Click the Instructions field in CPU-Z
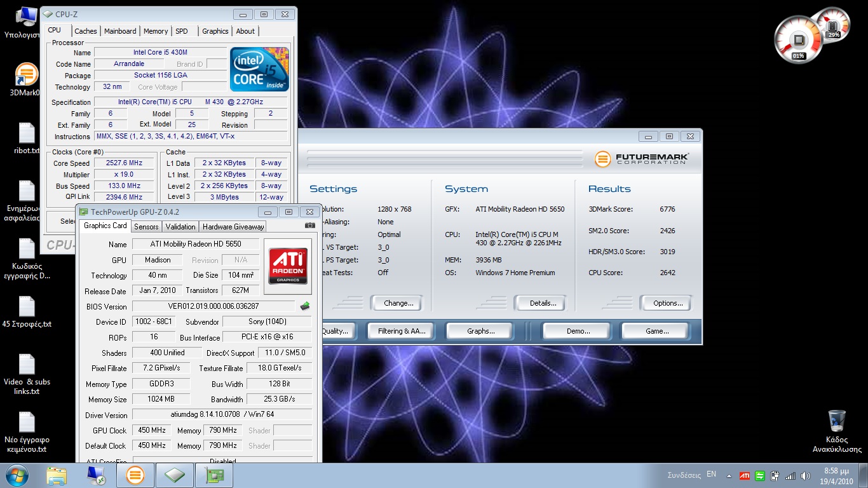This screenshot has width=868, height=488. pos(191,136)
